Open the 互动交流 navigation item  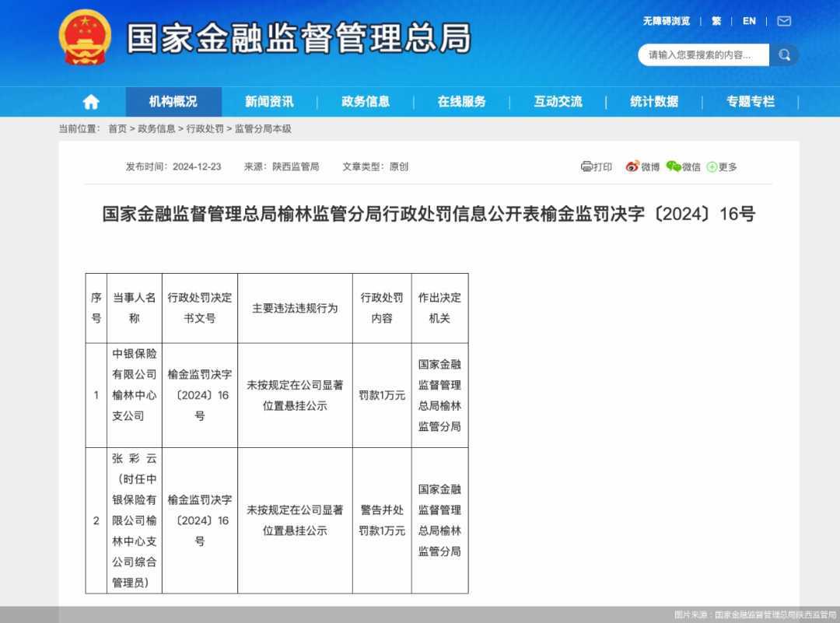[x=558, y=102]
